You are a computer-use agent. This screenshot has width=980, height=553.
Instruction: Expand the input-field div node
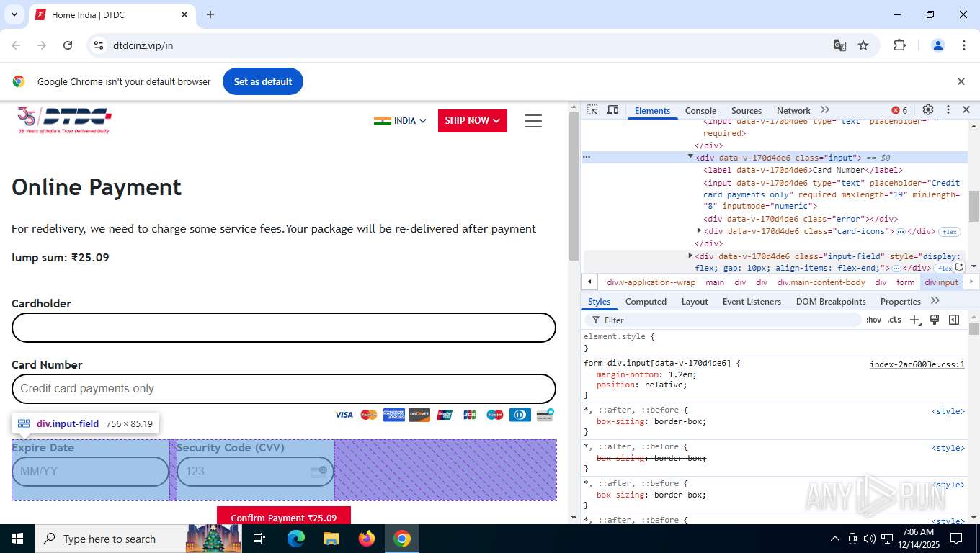pyautogui.click(x=690, y=255)
